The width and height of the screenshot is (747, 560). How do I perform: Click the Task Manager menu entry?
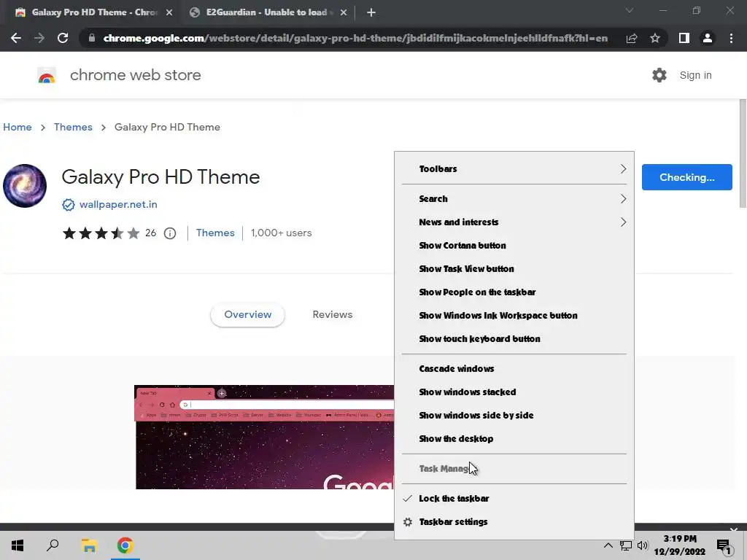coord(514,469)
